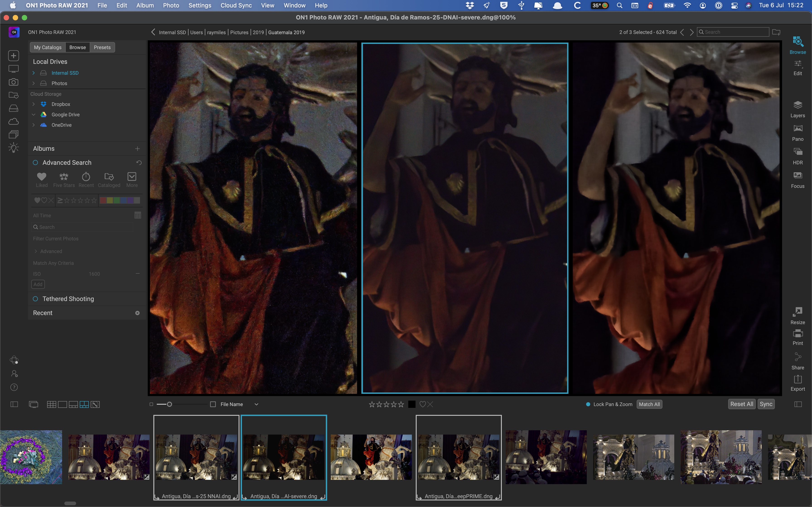Screen dimensions: 812x507
Task: Switch to grid view icon
Action: 51,404
